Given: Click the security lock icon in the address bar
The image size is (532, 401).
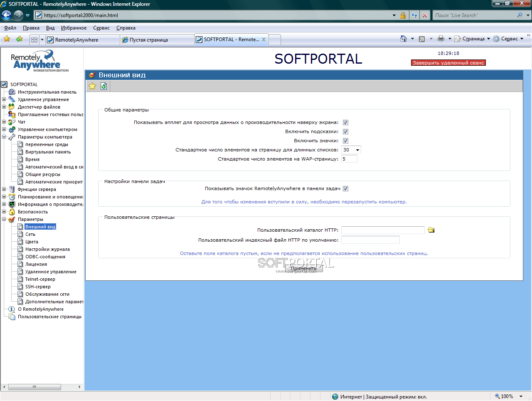Looking at the screenshot, I should click(403, 15).
